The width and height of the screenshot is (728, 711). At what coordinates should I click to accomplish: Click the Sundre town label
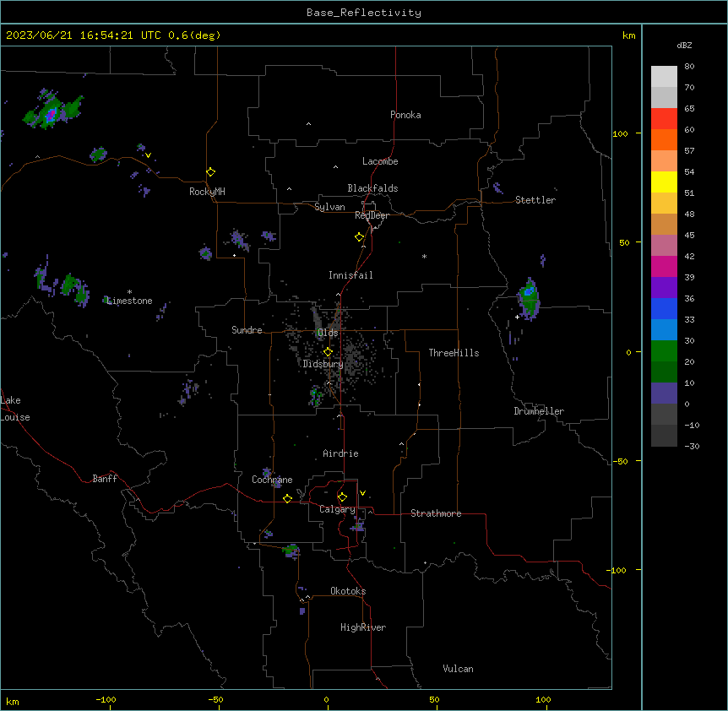point(247,330)
